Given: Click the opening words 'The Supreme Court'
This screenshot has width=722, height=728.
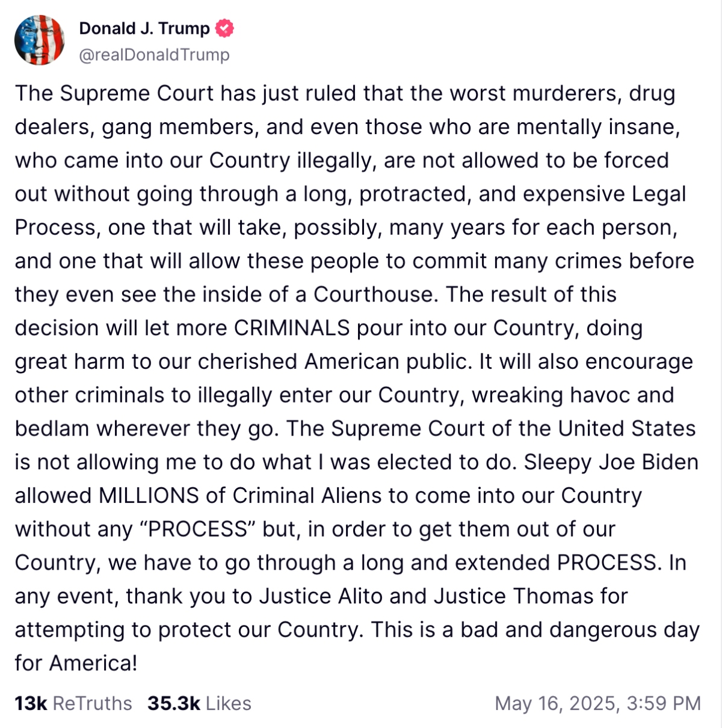Looking at the screenshot, I should [x=114, y=93].
